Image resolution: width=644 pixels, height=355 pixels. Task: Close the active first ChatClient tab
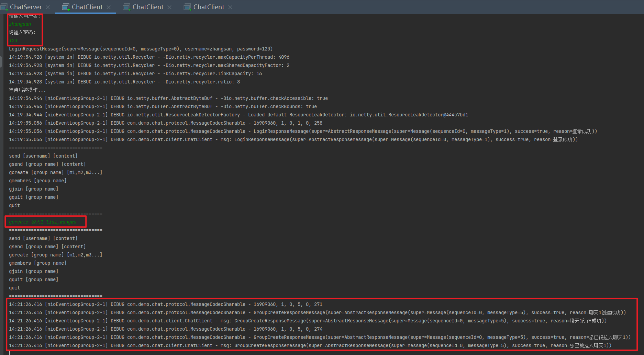coord(109,7)
